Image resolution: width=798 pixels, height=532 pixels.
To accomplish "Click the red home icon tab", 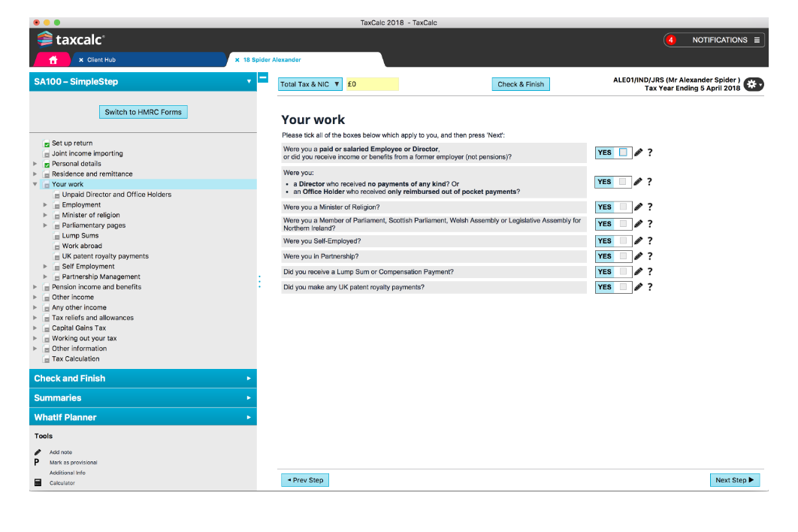I will tap(53, 59).
